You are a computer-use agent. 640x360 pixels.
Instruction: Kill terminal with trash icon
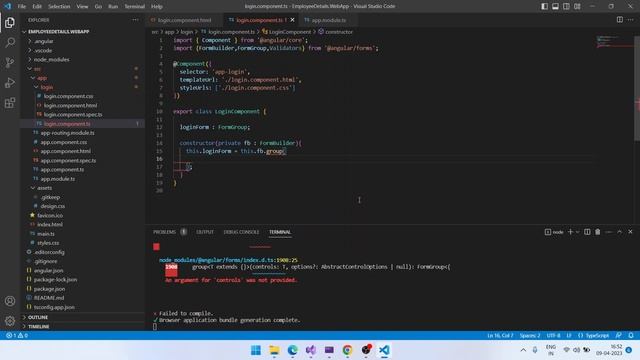tap(598, 232)
